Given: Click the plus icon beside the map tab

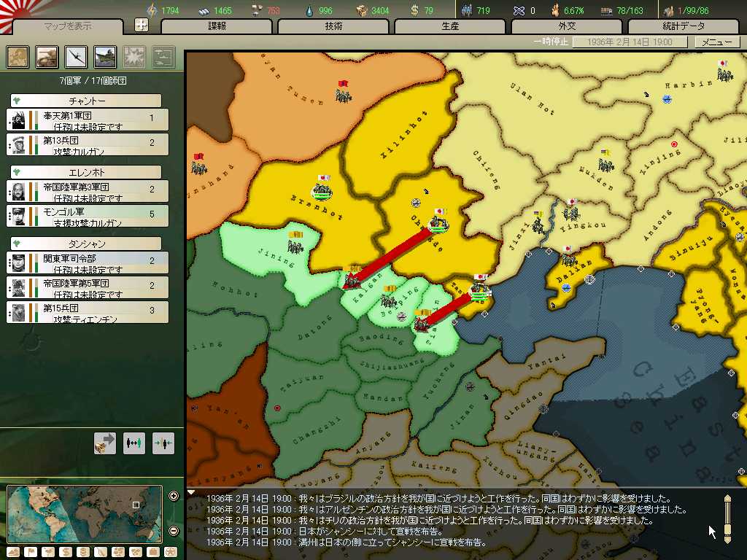Looking at the screenshot, I should [x=142, y=26].
